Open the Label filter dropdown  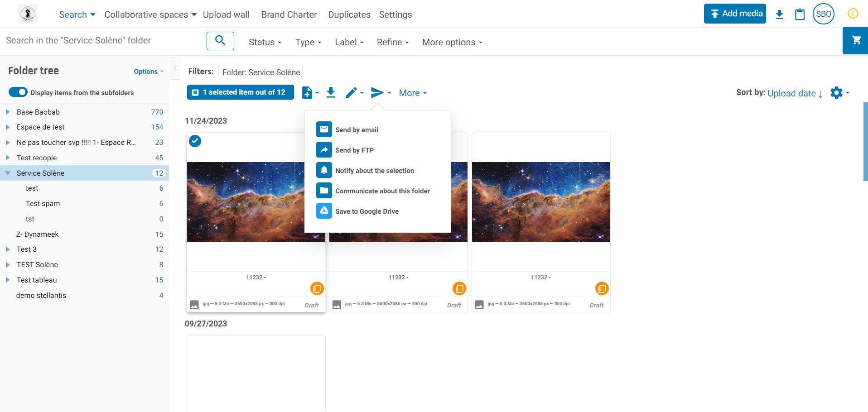click(x=349, y=42)
